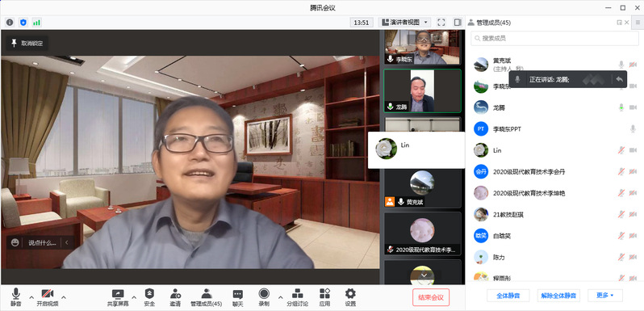Show the meeting info icon at top left
644x311 pixels.
click(x=10, y=23)
